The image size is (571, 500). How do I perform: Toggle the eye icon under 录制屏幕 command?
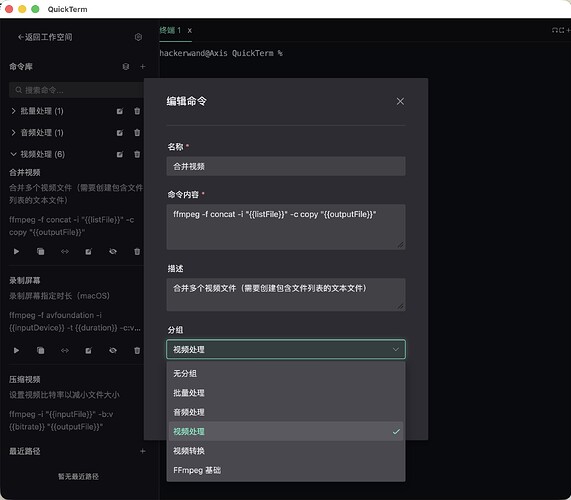click(x=113, y=350)
